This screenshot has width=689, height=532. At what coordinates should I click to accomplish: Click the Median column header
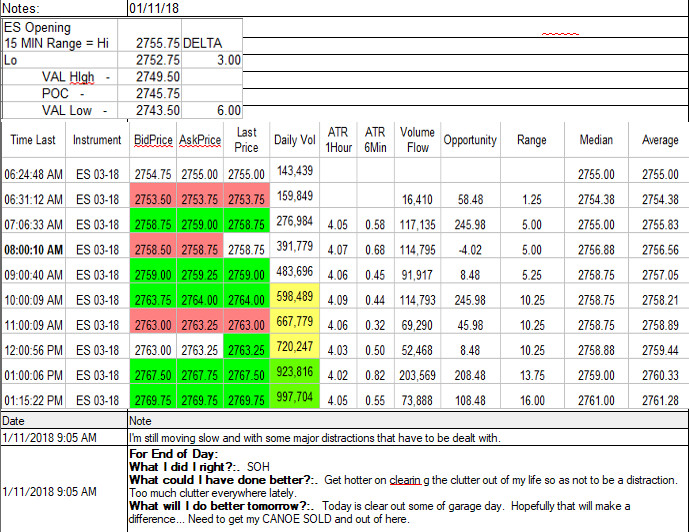point(596,140)
